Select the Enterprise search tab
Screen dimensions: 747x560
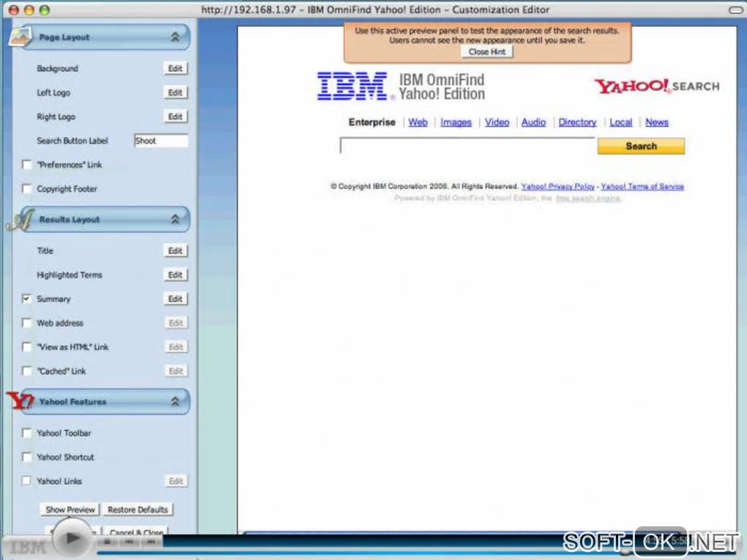[x=371, y=122]
